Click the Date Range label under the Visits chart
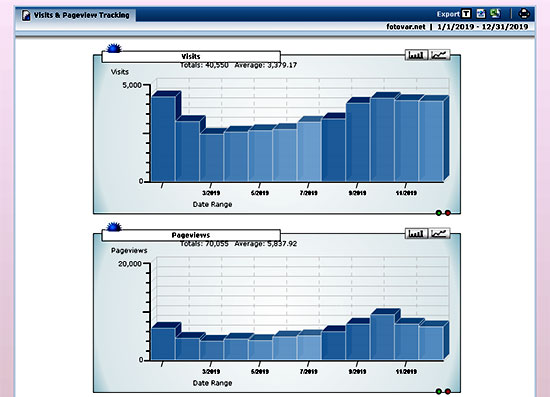 (x=212, y=204)
